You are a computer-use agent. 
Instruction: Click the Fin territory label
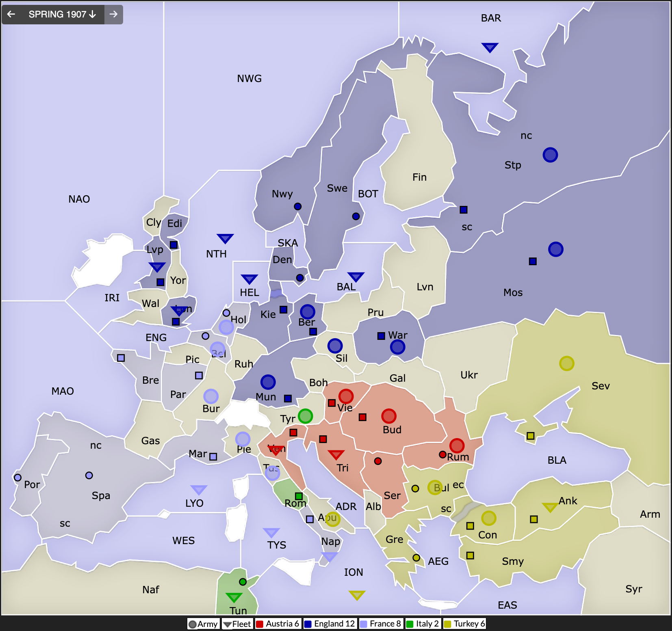coord(420,177)
